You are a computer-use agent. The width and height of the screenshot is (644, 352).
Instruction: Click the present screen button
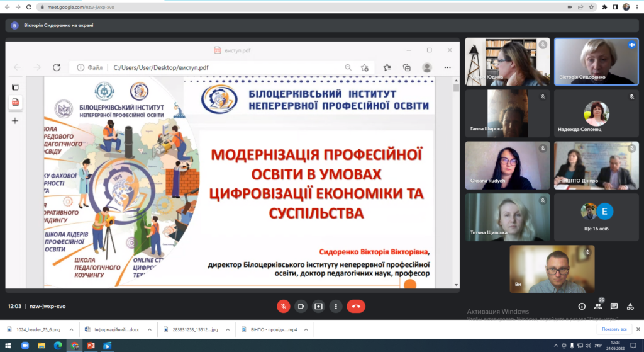[319, 306]
